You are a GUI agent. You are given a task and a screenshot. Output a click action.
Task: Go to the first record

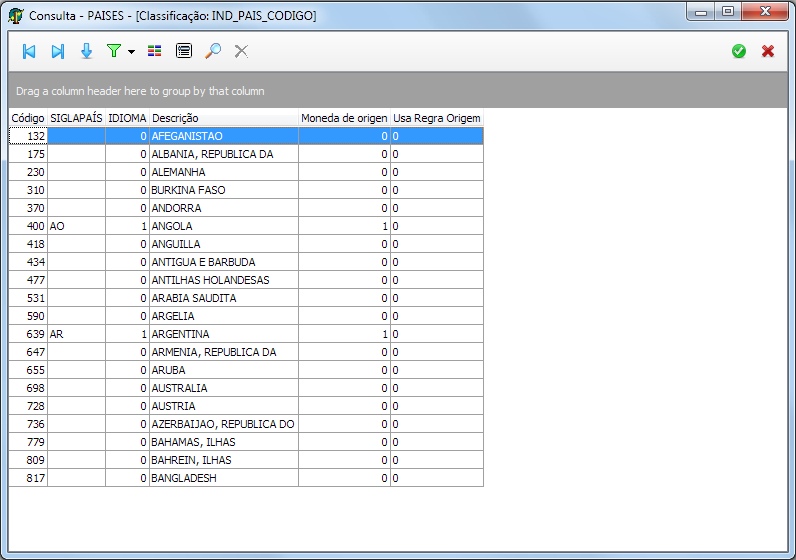29,51
